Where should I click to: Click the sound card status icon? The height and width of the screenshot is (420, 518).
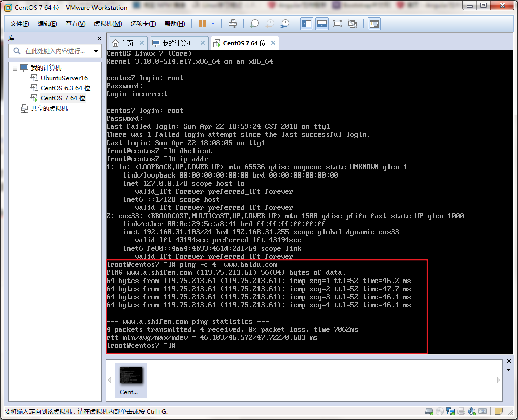point(472,411)
